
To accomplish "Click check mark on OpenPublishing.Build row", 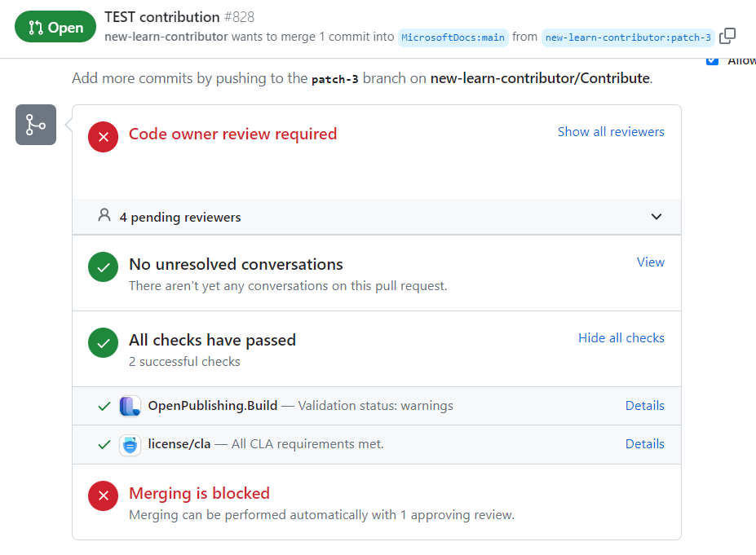I will tap(104, 406).
